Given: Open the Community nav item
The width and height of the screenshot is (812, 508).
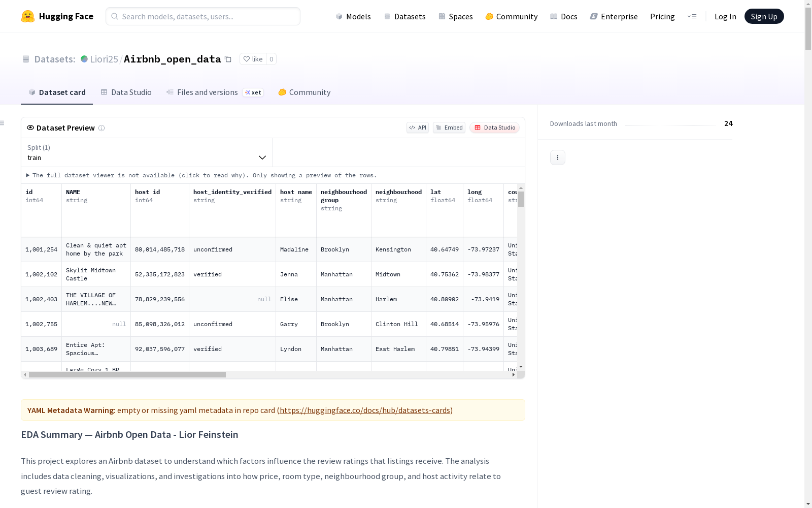Looking at the screenshot, I should (x=512, y=16).
